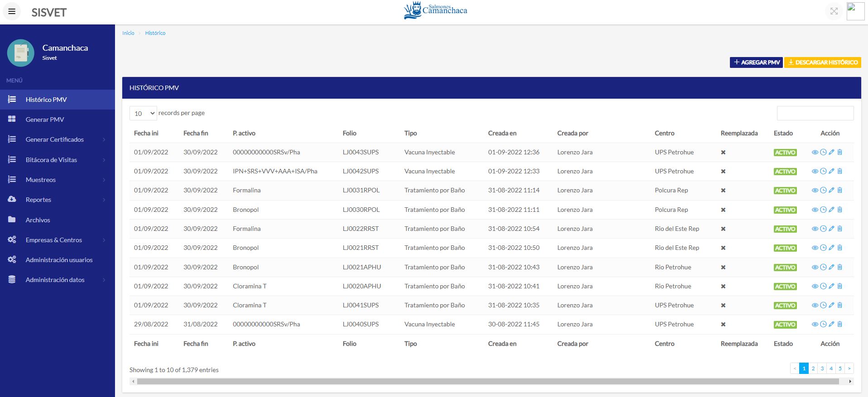The width and height of the screenshot is (868, 397).
Task: Sort by Centro column header
Action: click(x=665, y=133)
